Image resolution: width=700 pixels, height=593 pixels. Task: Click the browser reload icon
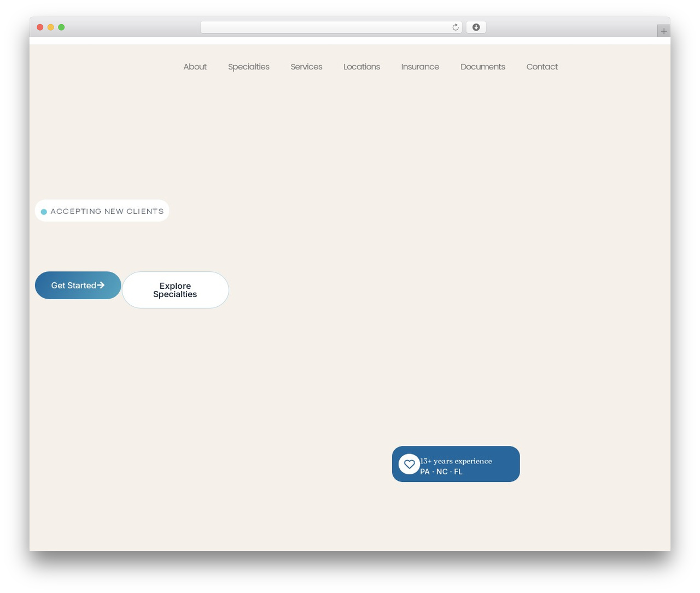(x=455, y=27)
